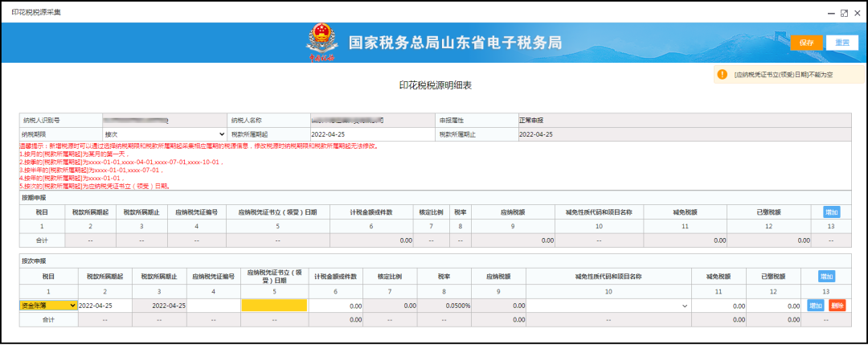Click the 合计 cell in the 按次申报 table
Screen dimensions: 868x345
click(x=48, y=319)
